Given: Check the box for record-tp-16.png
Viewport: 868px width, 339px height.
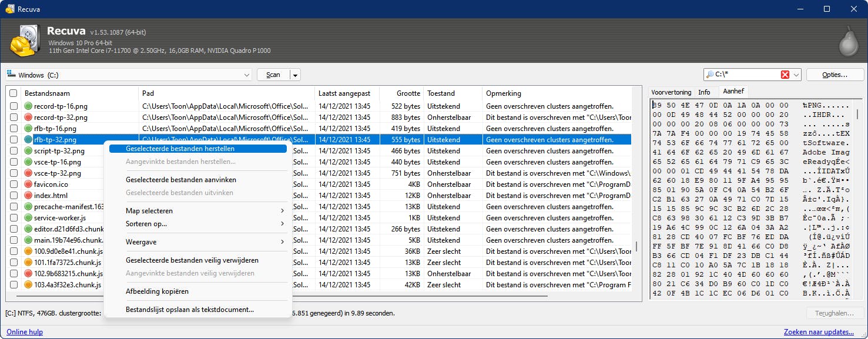Looking at the screenshot, I should coord(14,106).
